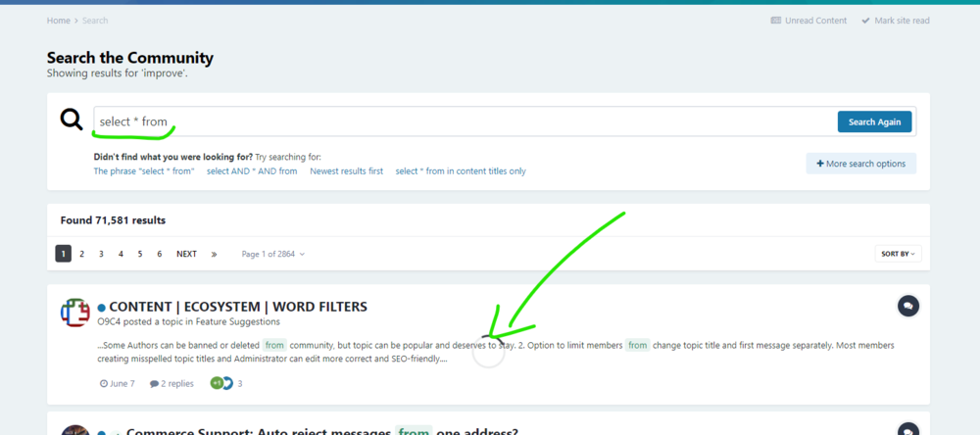
Task: Open the Feature Suggestions forum link
Action: pos(237,321)
